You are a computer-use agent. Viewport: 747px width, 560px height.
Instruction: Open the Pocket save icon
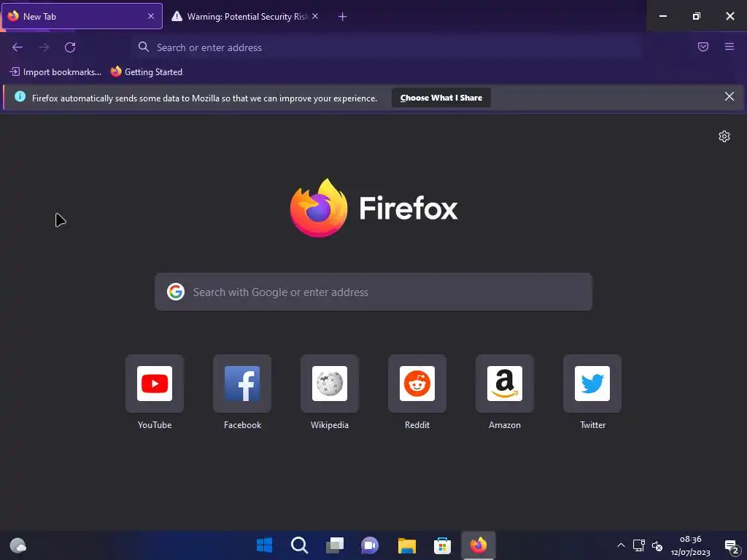[703, 47]
